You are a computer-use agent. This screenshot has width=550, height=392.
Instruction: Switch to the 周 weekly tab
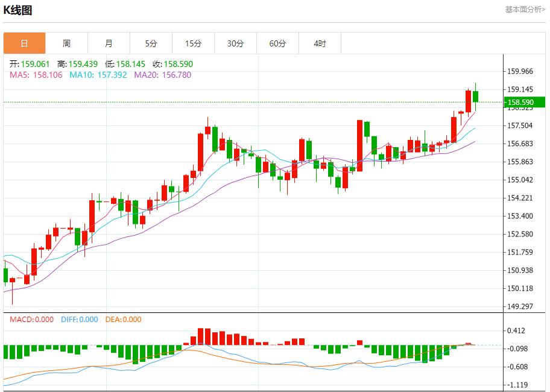pyautogui.click(x=66, y=43)
